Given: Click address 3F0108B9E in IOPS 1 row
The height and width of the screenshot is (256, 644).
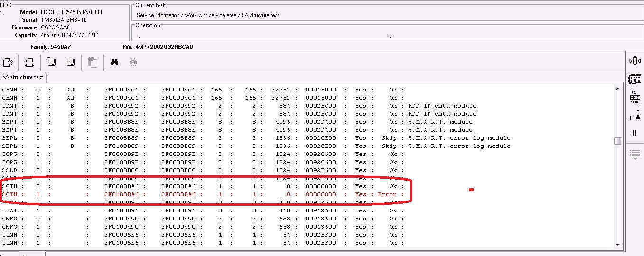Looking at the screenshot, I should [121, 162].
